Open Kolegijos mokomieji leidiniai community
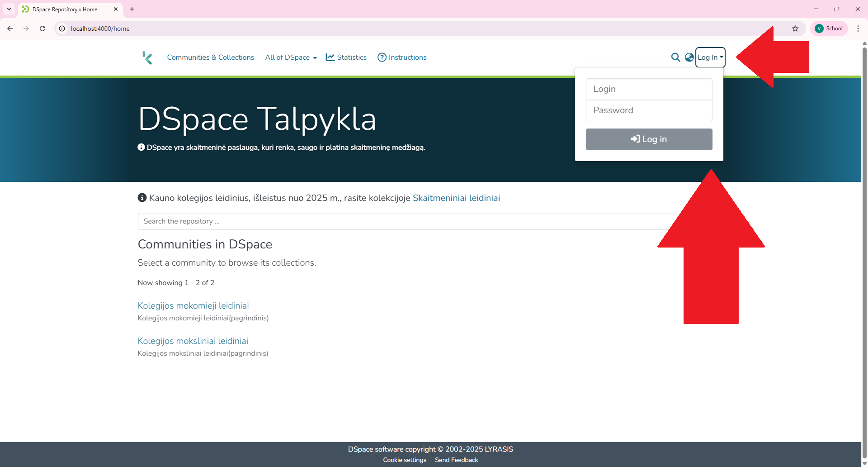 click(x=193, y=306)
